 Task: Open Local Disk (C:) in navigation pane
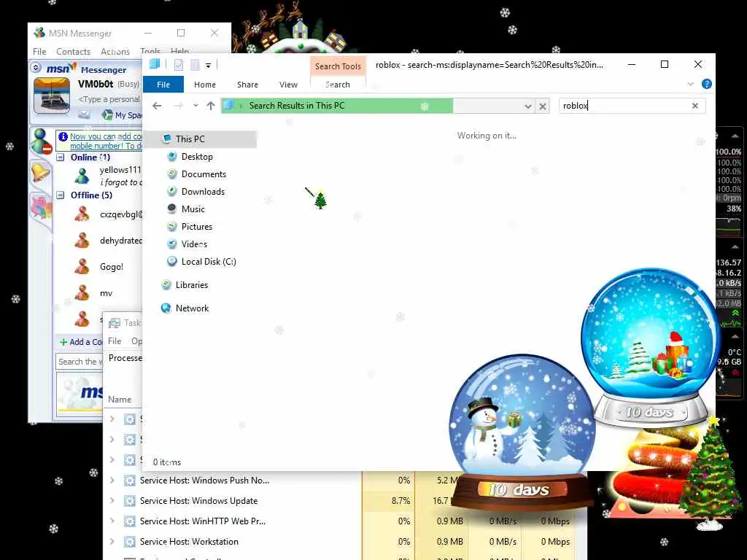pyautogui.click(x=209, y=262)
